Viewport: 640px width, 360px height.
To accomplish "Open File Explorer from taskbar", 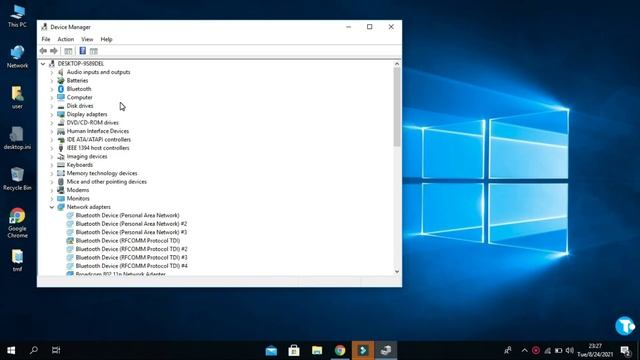I will pyautogui.click(x=317, y=350).
